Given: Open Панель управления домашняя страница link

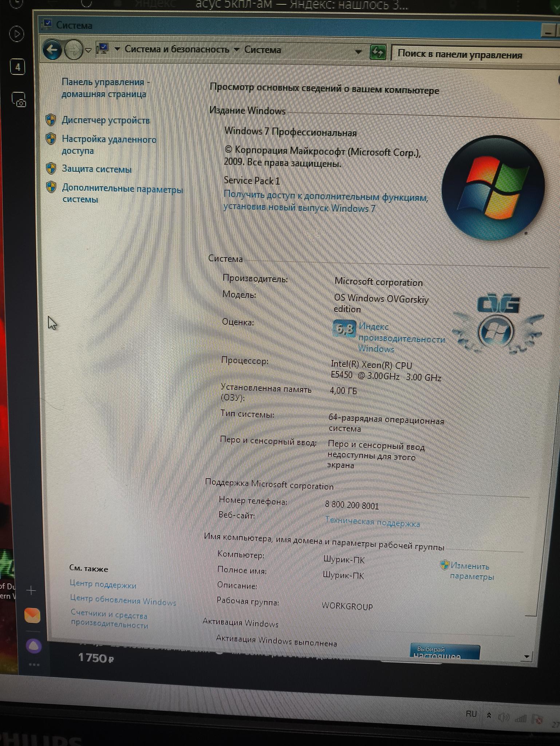Looking at the screenshot, I should 105,88.
